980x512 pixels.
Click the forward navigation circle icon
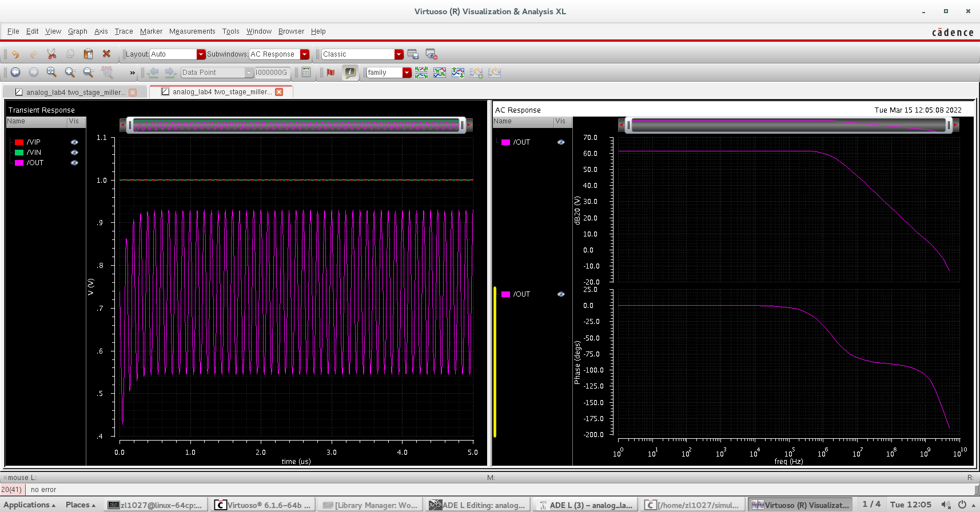pos(34,72)
